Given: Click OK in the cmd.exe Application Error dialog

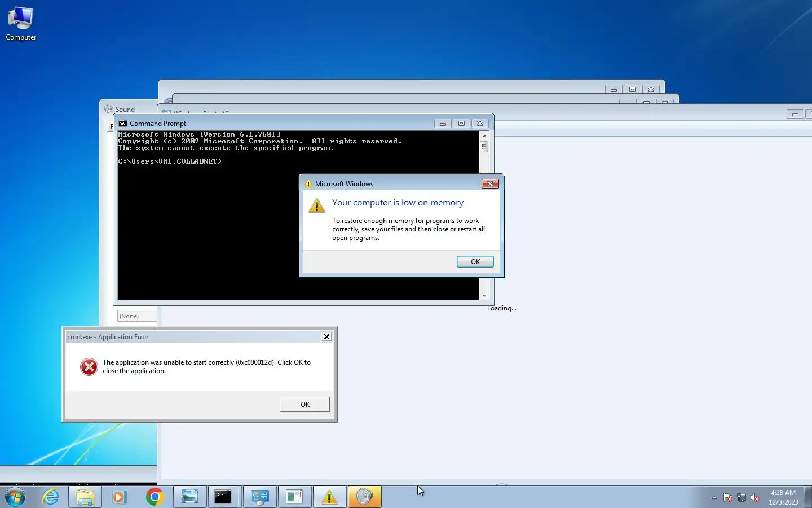Looking at the screenshot, I should click(x=305, y=404).
